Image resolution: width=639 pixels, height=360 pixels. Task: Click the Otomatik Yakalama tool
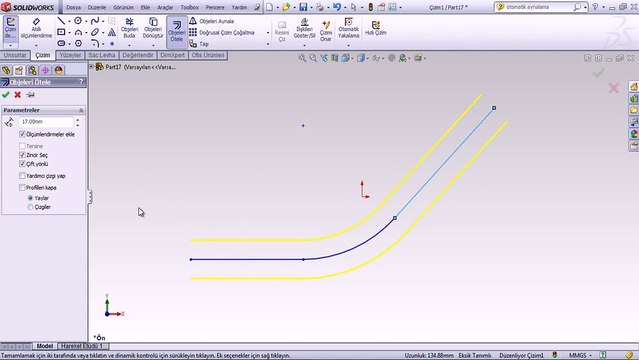click(348, 28)
